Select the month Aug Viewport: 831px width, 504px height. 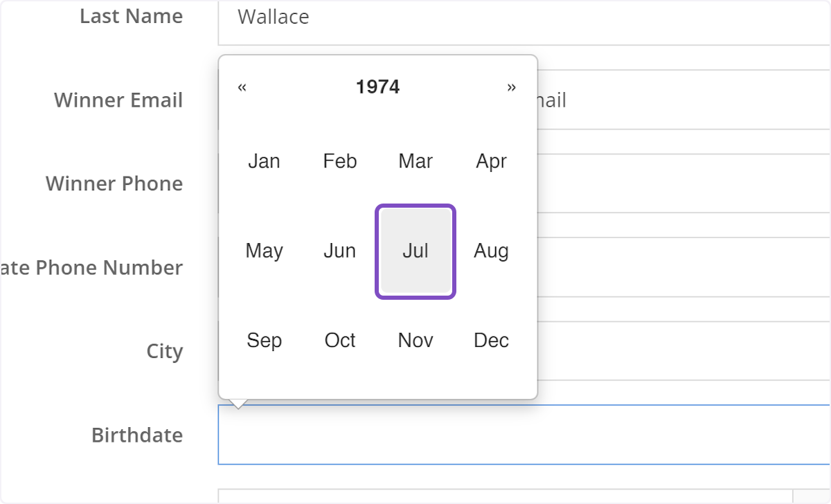[490, 251]
